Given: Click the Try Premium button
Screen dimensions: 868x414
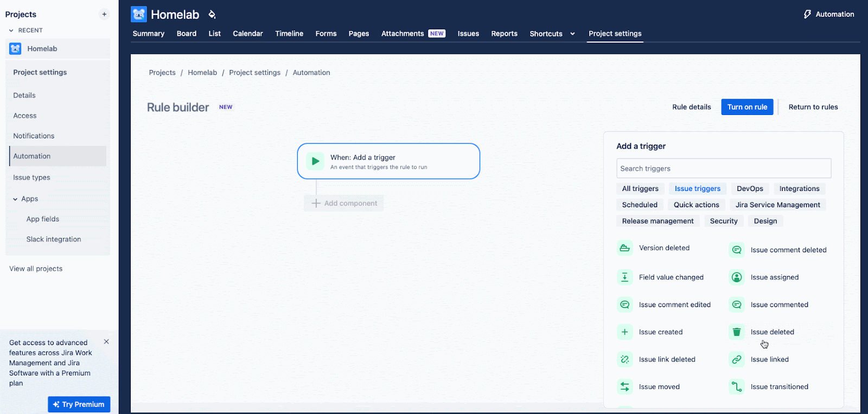Looking at the screenshot, I should [x=79, y=404].
